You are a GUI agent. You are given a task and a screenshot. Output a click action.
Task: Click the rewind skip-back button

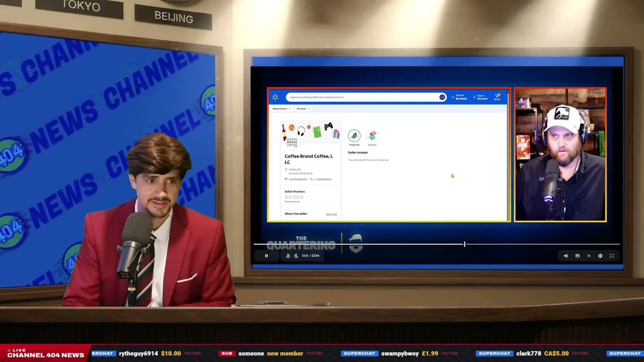[288, 256]
